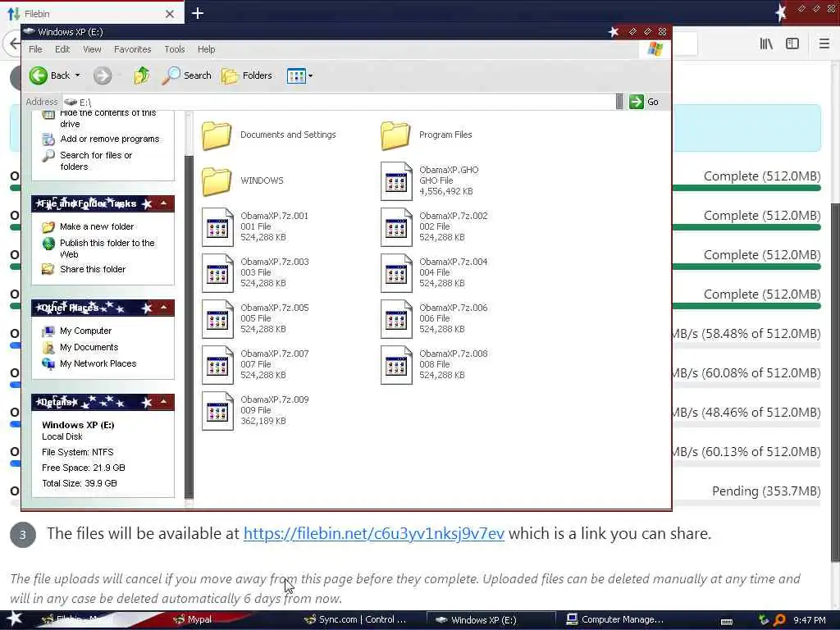Open the Back history dropdown arrow

[78, 75]
